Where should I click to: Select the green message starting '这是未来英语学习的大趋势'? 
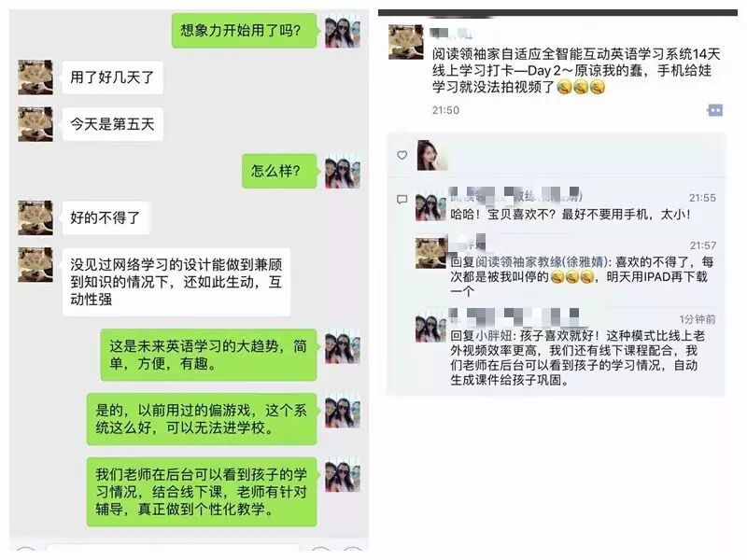point(208,355)
